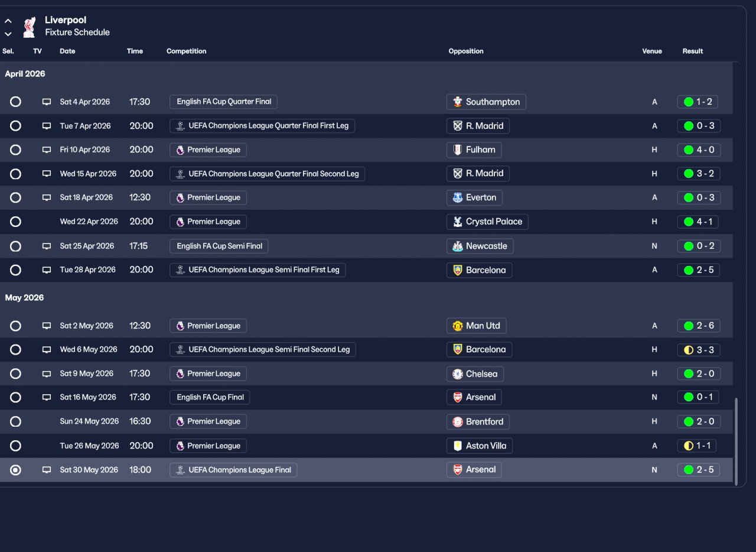Select the Wed 15 Apr 2026 fixture radio
Screen dimensions: 756x552
pyautogui.click(x=15, y=174)
